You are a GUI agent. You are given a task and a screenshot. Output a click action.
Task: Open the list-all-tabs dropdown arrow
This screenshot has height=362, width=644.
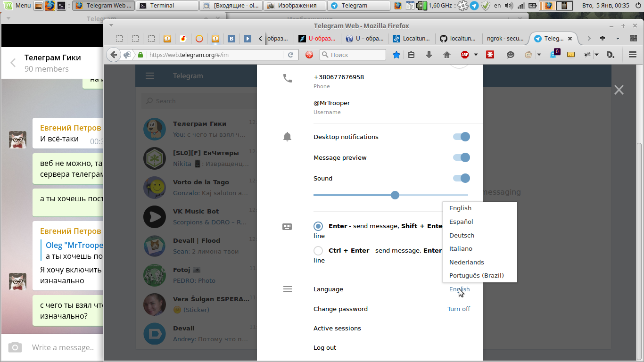point(618,39)
